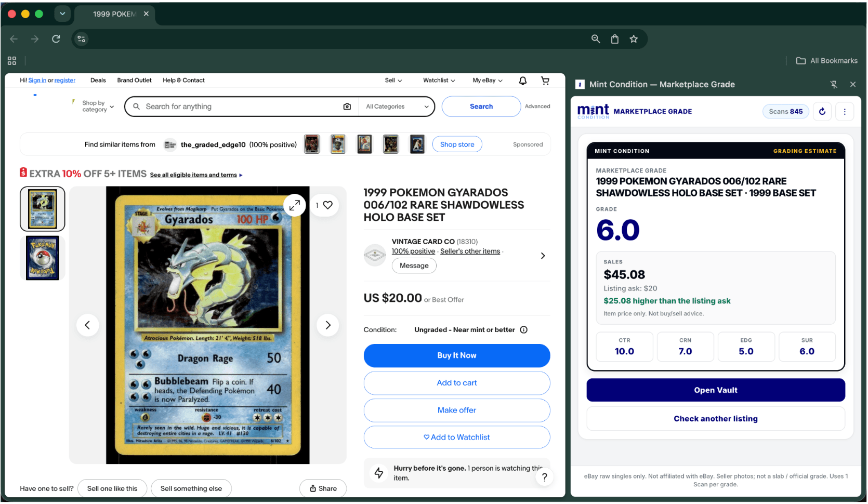This screenshot has height=504, width=868.
Task: Open the share icon in the address bar
Action: point(615,39)
